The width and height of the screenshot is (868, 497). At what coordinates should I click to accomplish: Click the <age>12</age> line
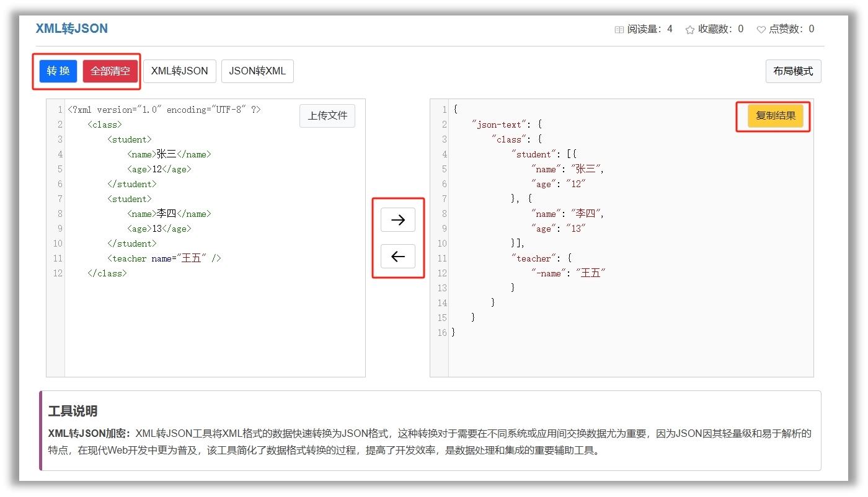tap(159, 169)
